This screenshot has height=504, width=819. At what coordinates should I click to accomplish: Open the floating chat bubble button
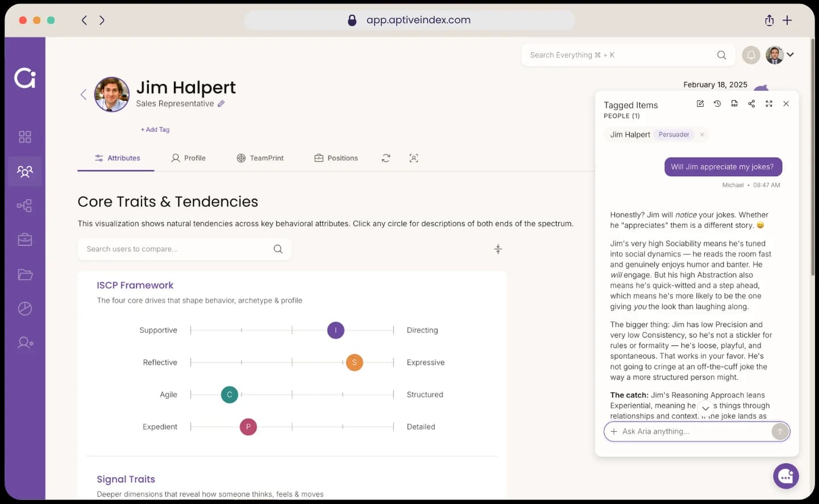tap(786, 476)
